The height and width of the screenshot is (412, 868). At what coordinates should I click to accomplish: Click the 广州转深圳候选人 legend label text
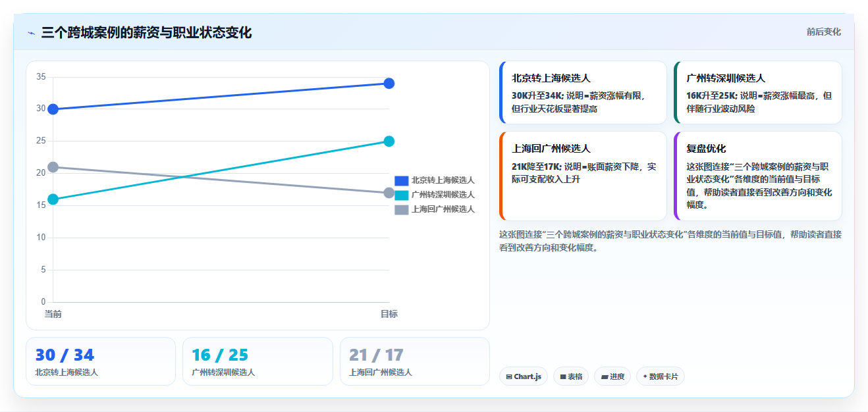443,195
